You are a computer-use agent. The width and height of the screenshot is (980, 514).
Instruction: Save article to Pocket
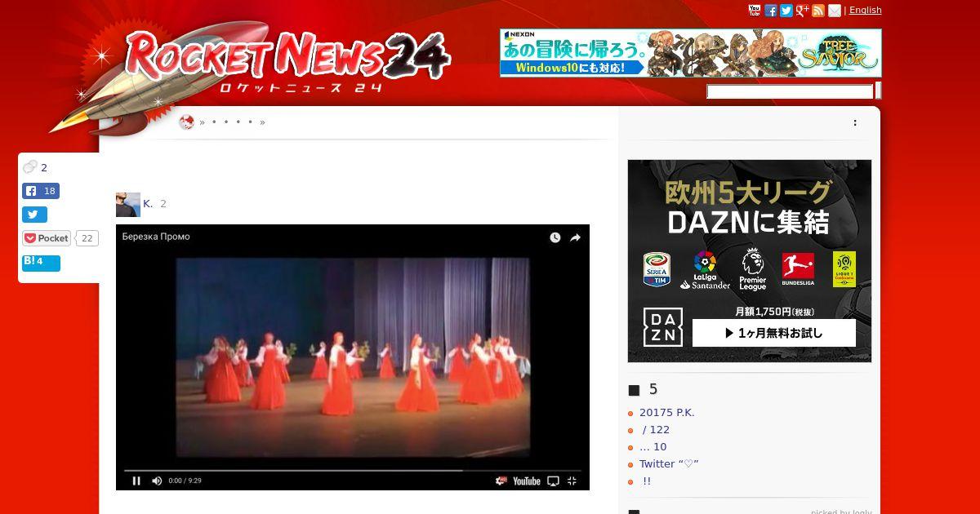47,238
